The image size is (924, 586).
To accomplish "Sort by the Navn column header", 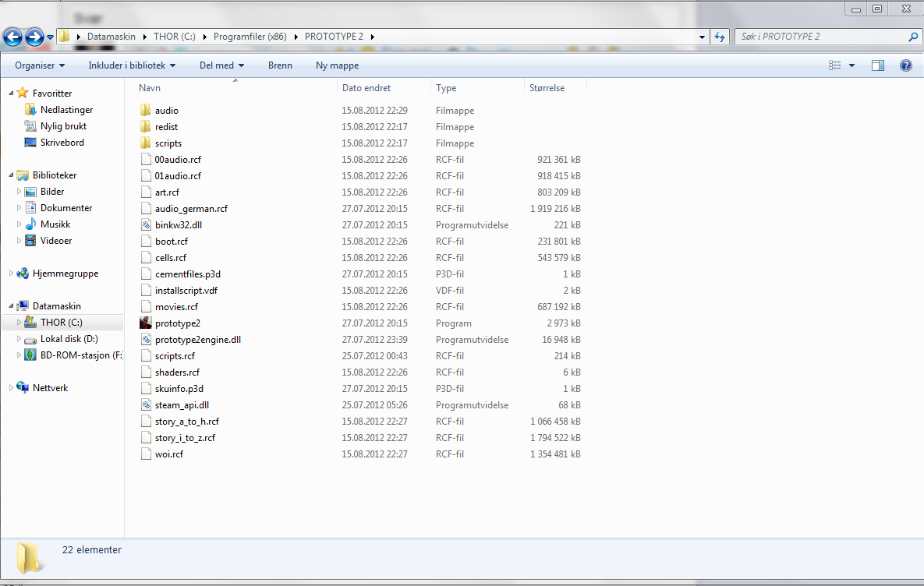I will coord(150,88).
